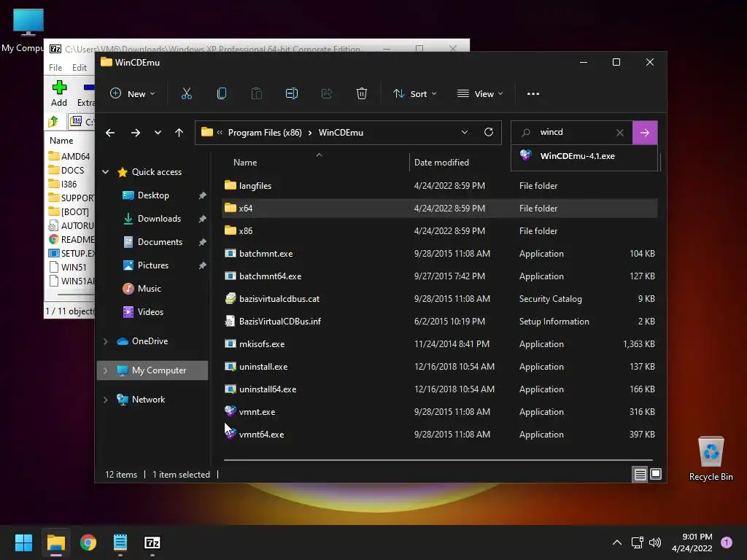This screenshot has height=560, width=747.
Task: Select the AMD64 folder in 7-Zip
Action: [x=71, y=156]
